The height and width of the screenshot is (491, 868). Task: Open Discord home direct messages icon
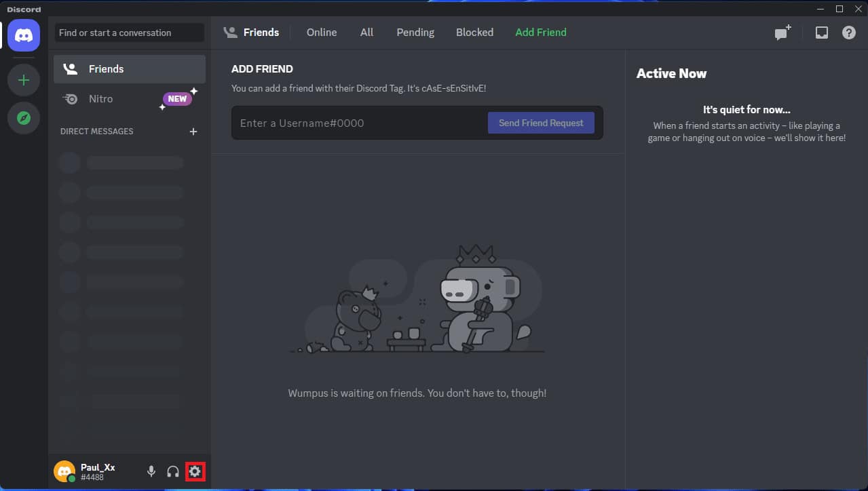(24, 35)
